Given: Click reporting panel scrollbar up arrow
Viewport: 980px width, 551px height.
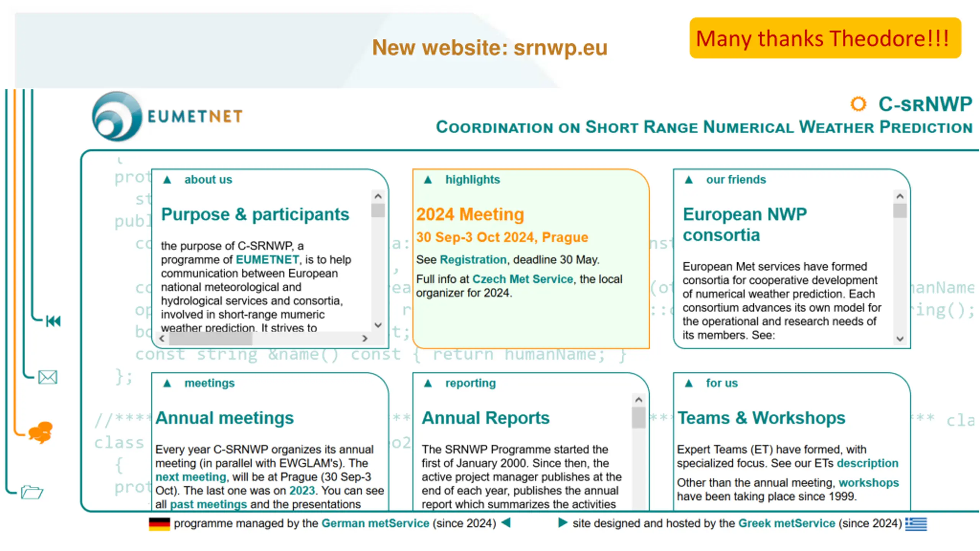Looking at the screenshot, I should pyautogui.click(x=638, y=400).
